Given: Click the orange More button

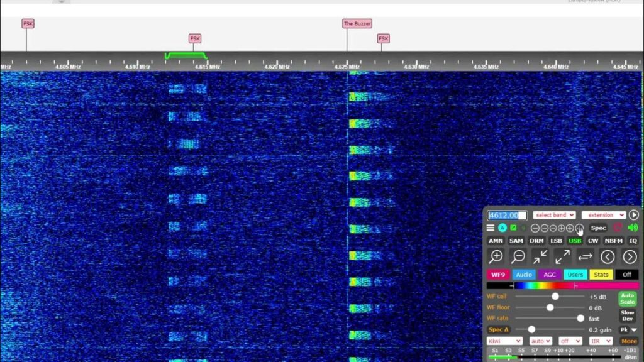Looking at the screenshot, I should (629, 341).
